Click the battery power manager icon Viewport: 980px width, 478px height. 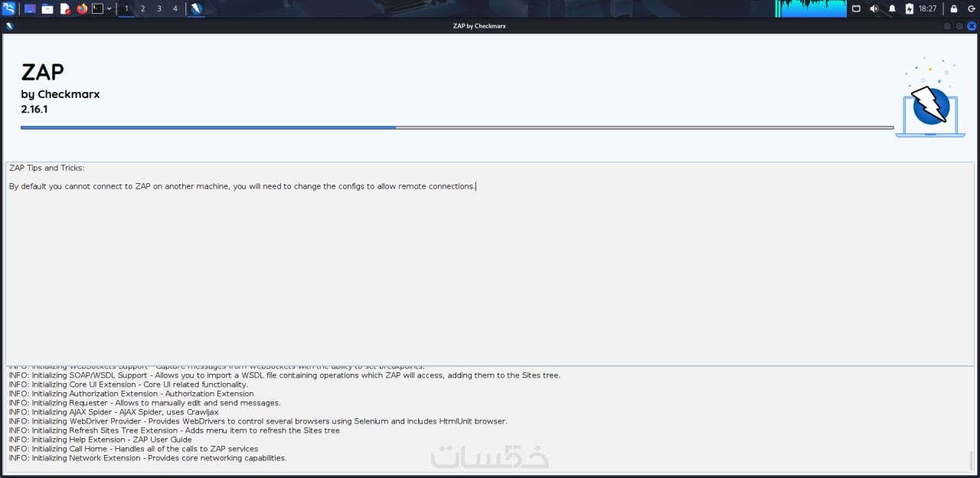click(909, 8)
